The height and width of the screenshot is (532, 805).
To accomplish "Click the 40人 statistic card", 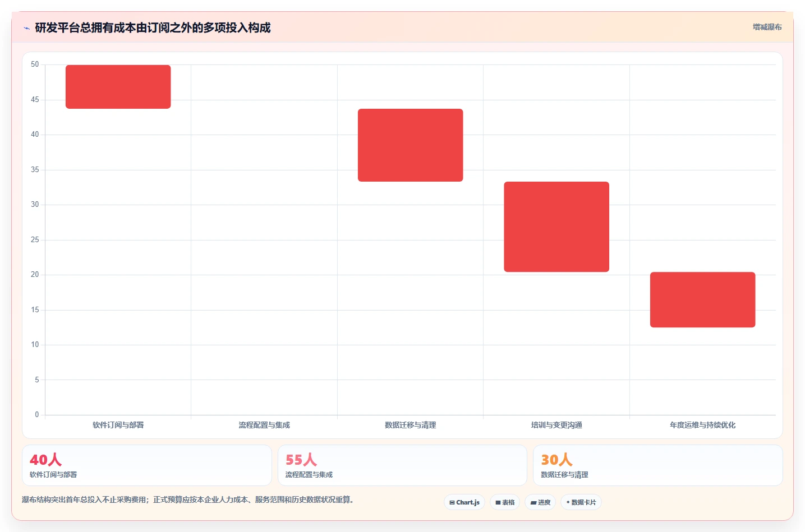I will 147,465.
